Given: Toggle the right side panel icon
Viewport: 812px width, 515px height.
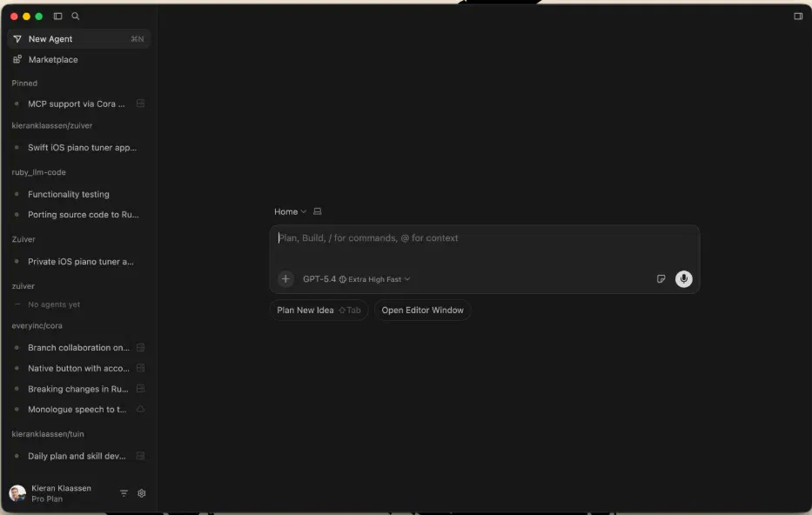Looking at the screenshot, I should tap(798, 16).
